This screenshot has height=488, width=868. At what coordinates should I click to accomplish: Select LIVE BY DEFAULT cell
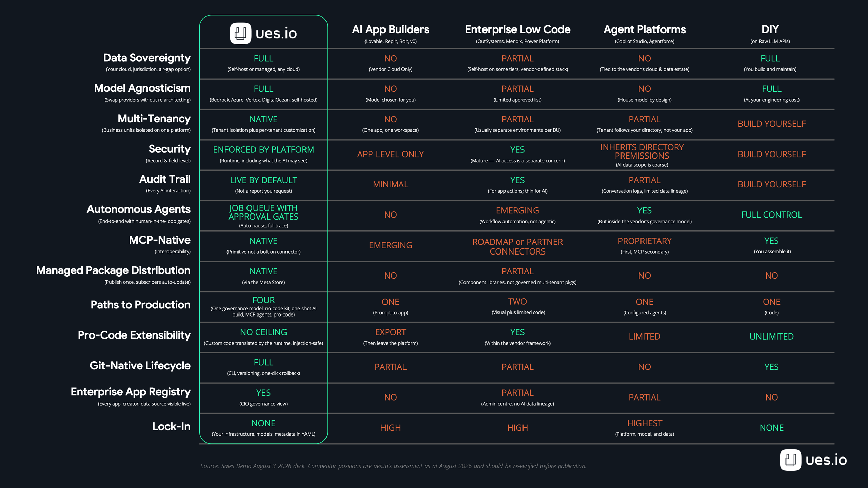(263, 180)
